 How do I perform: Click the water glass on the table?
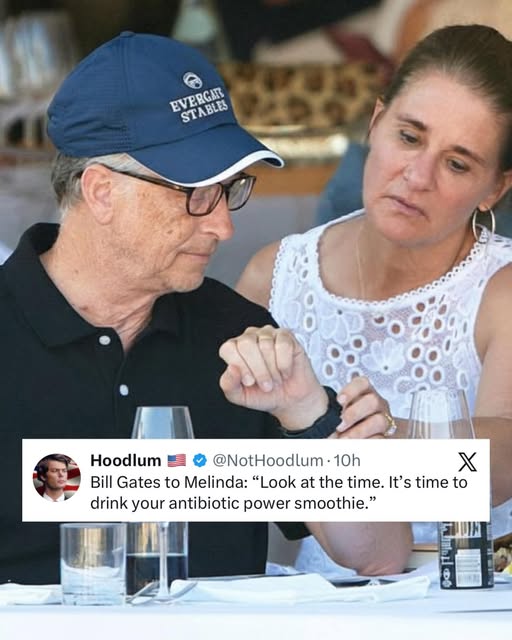(93, 564)
